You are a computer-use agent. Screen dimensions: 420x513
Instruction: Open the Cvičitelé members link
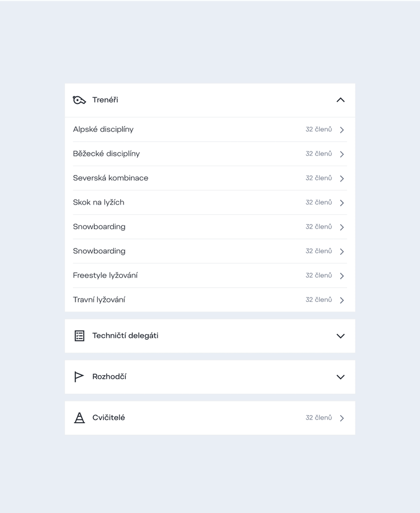pyautogui.click(x=210, y=418)
